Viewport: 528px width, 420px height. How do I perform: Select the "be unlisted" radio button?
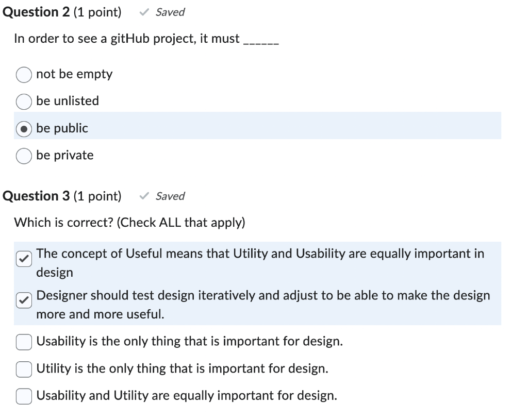coord(23,102)
